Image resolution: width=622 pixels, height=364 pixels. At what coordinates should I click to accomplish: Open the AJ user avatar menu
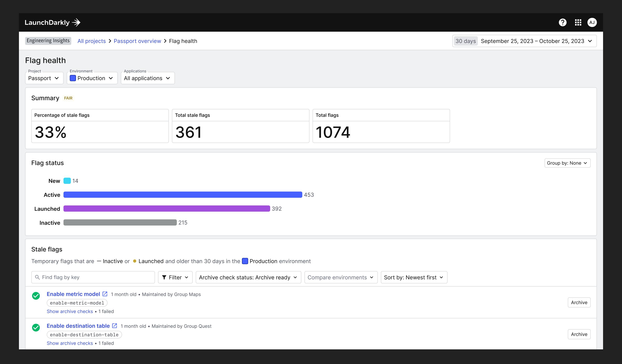(x=592, y=22)
